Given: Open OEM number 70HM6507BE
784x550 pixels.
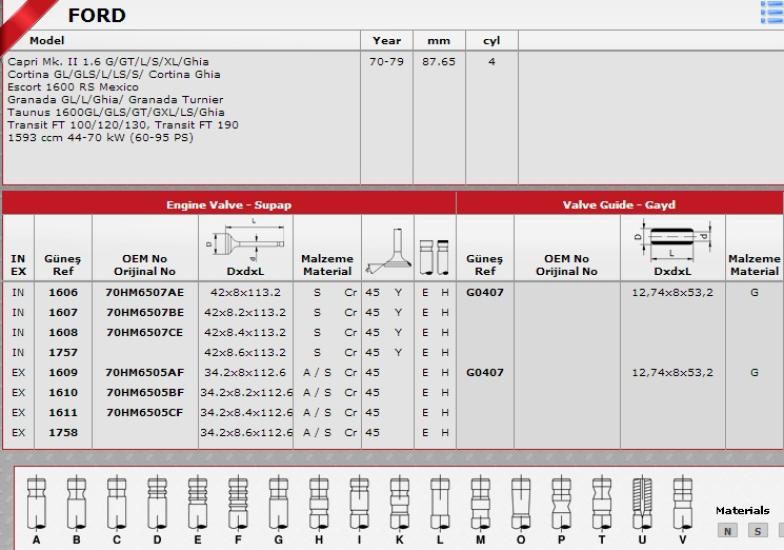Looking at the screenshot, I should (145, 312).
